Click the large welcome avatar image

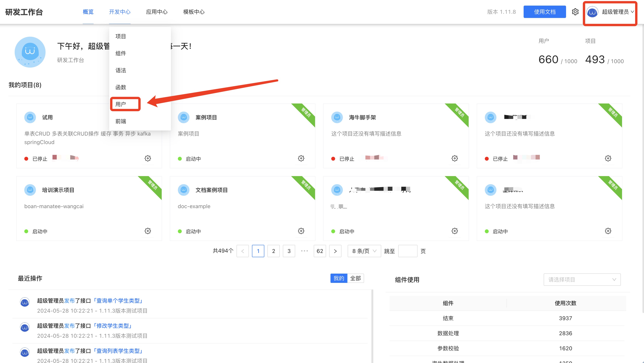pos(30,52)
